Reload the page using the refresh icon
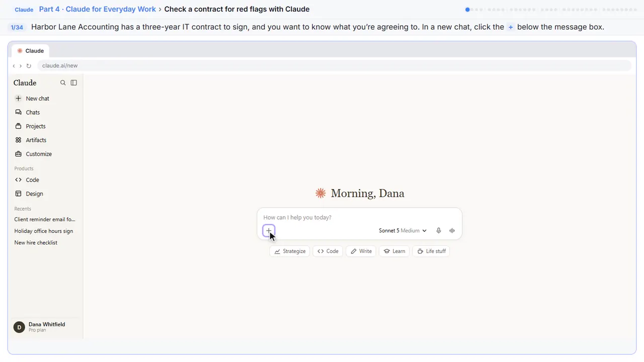 (x=29, y=66)
